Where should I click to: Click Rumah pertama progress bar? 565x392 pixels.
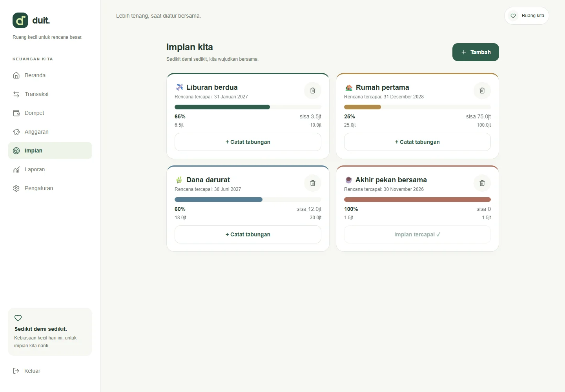pos(417,107)
